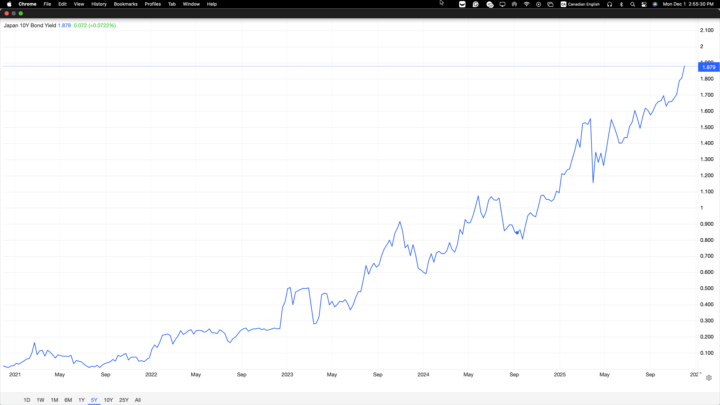
Task: Open the screen display menu icon
Action: pos(502,4)
